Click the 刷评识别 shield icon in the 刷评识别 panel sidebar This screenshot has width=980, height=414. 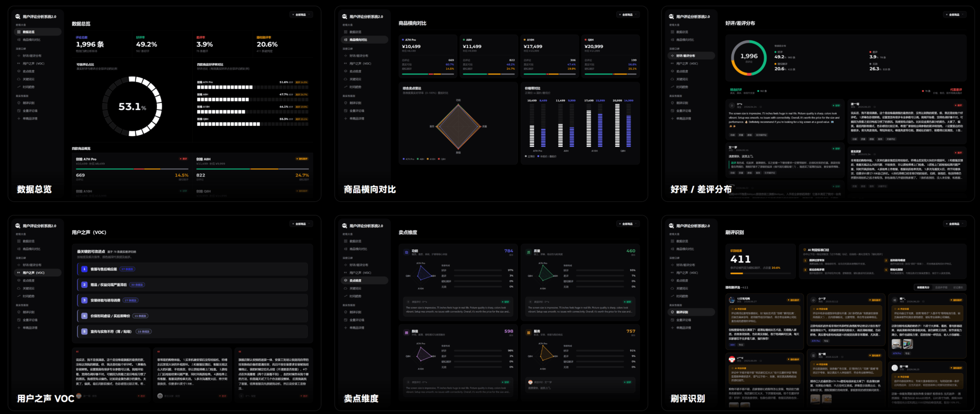point(672,312)
